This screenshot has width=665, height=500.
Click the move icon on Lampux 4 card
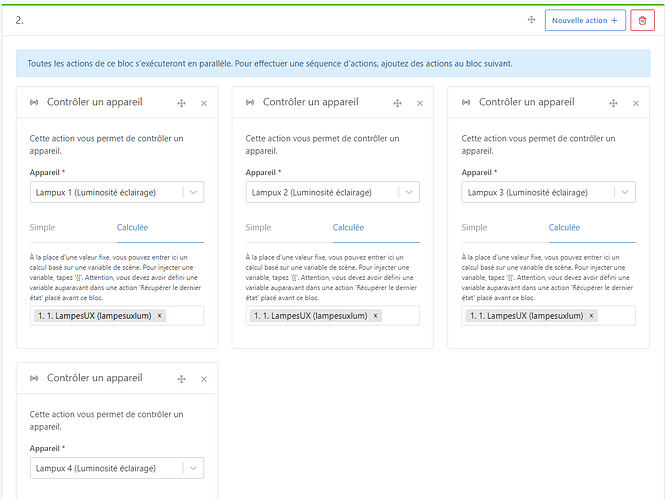click(x=181, y=379)
